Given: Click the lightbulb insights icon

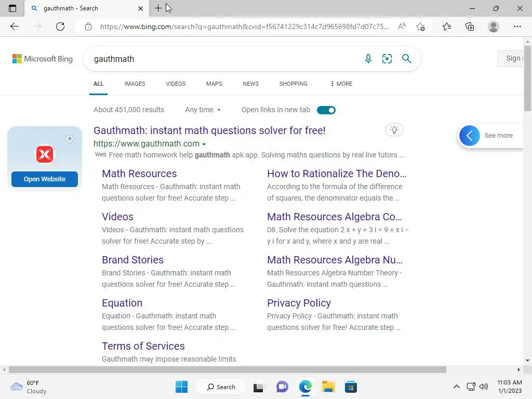Looking at the screenshot, I should click(x=394, y=130).
